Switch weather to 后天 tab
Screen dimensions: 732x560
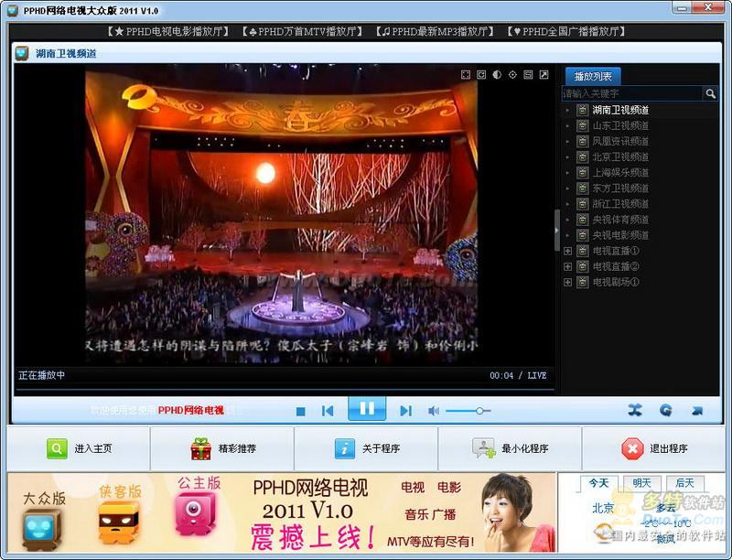[x=684, y=483]
